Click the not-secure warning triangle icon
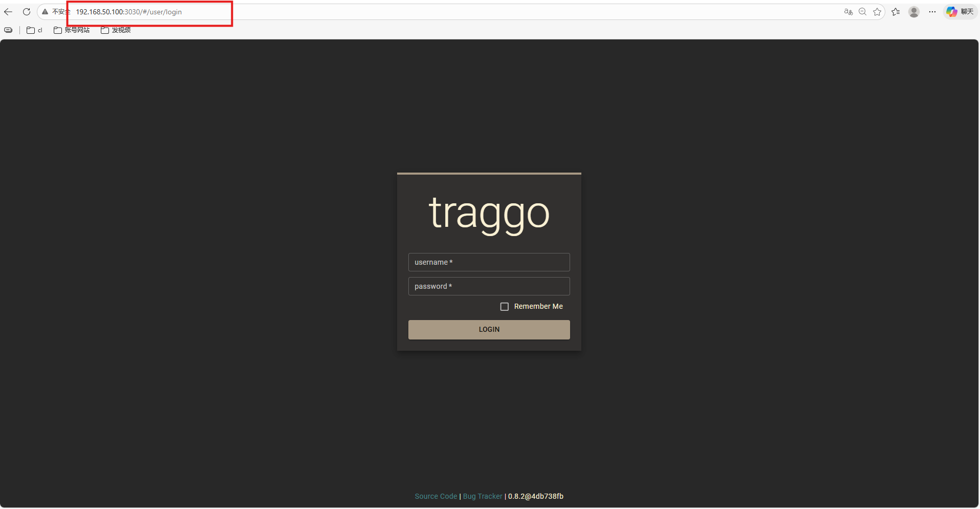The width and height of the screenshot is (980, 509). [45, 12]
